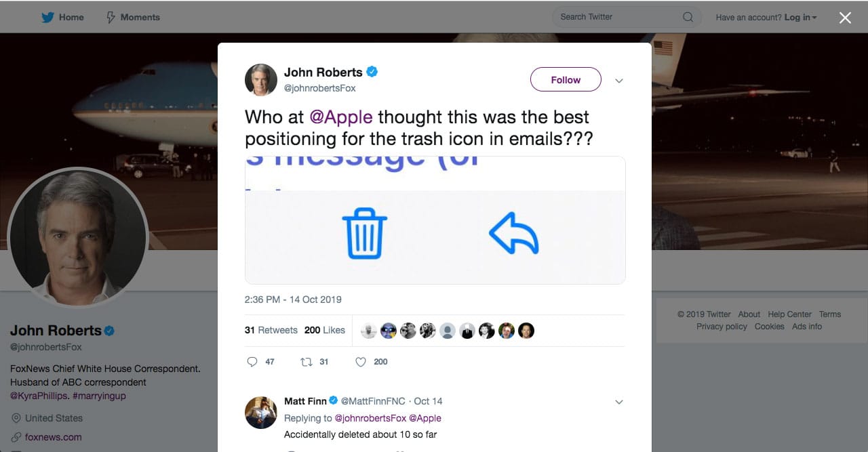This screenshot has width=868, height=452.
Task: Open the Log in dropdown menu
Action: tap(799, 17)
